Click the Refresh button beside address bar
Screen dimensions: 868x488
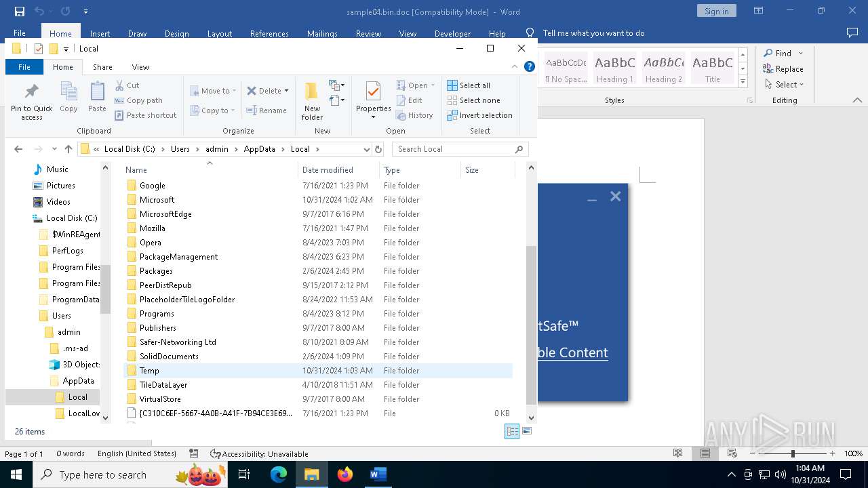coord(378,149)
